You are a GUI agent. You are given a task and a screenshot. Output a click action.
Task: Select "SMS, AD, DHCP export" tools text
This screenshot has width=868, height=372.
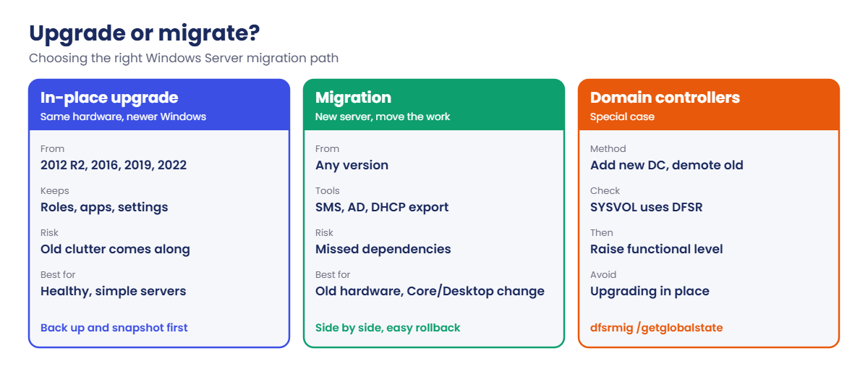coord(382,207)
